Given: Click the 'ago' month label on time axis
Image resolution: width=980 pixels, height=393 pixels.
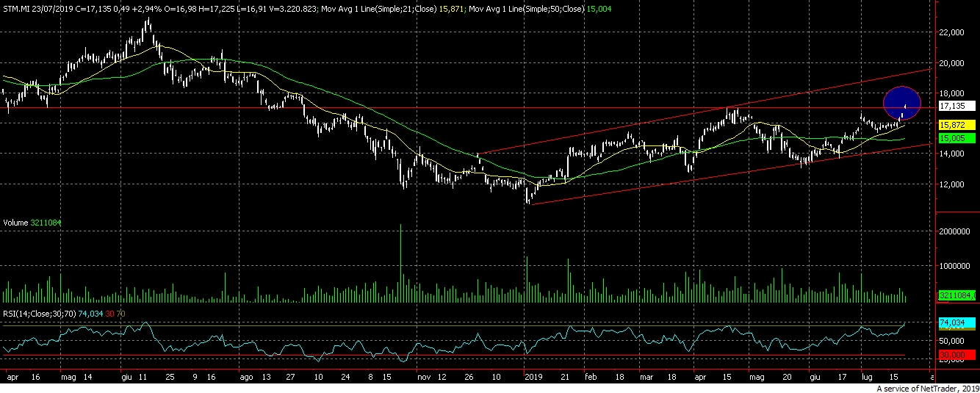Looking at the screenshot, I should pos(247,376).
